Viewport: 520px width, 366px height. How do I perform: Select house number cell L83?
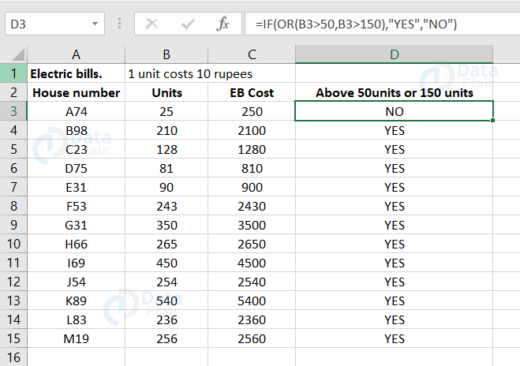pos(76,320)
